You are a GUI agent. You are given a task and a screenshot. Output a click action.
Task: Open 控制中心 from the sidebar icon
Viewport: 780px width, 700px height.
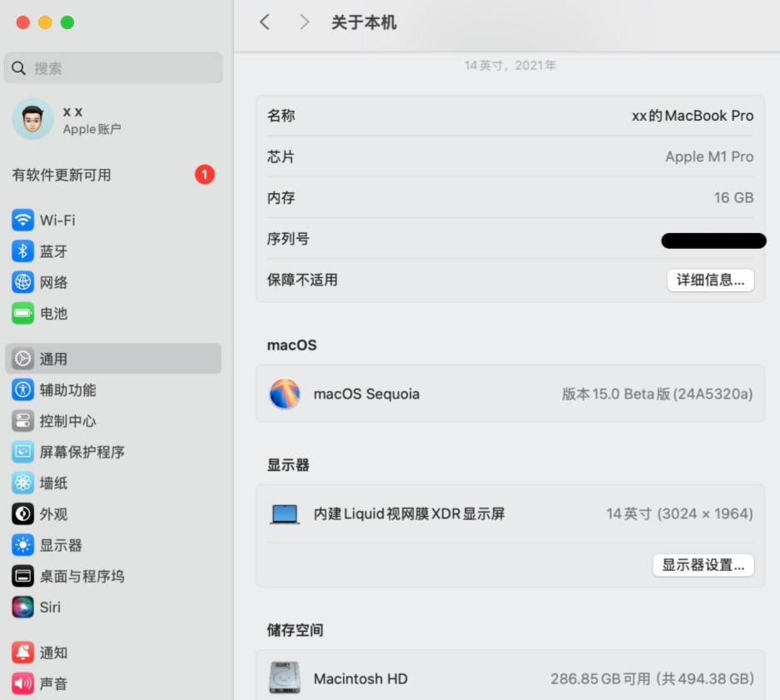22,421
